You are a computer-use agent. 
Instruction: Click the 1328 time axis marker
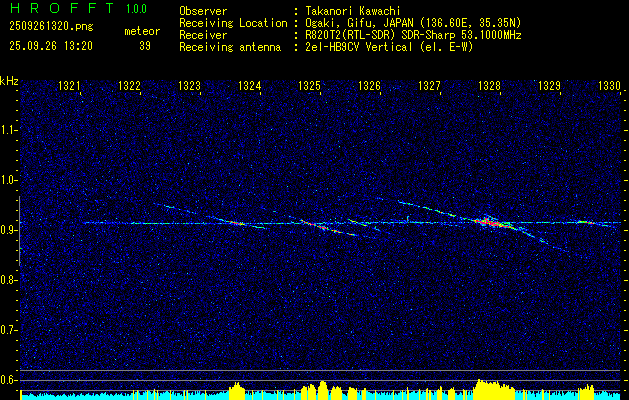pos(489,86)
